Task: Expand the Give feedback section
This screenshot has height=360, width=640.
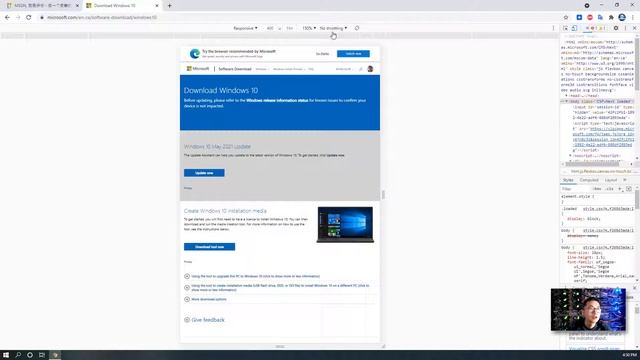Action: tap(204, 320)
